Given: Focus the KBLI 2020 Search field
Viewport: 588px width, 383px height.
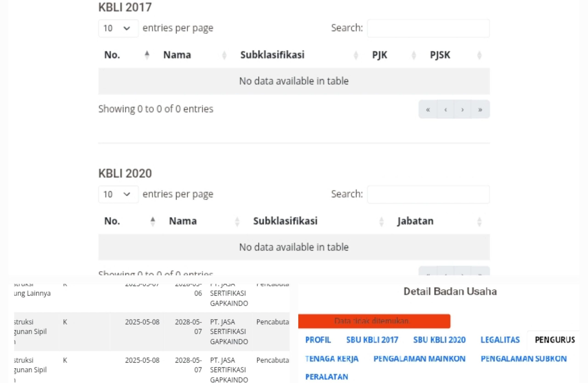Looking at the screenshot, I should pos(428,194).
